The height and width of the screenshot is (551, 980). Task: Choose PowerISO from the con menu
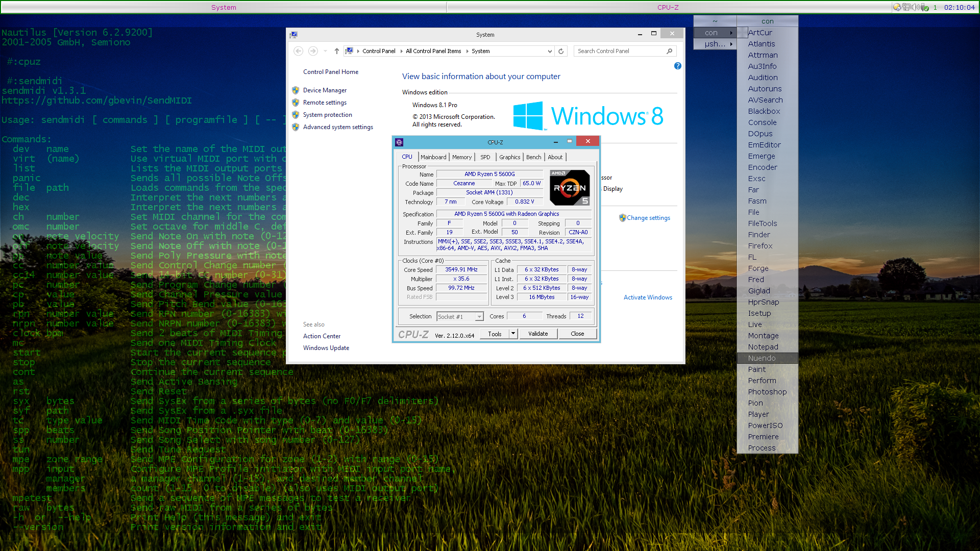point(768,425)
